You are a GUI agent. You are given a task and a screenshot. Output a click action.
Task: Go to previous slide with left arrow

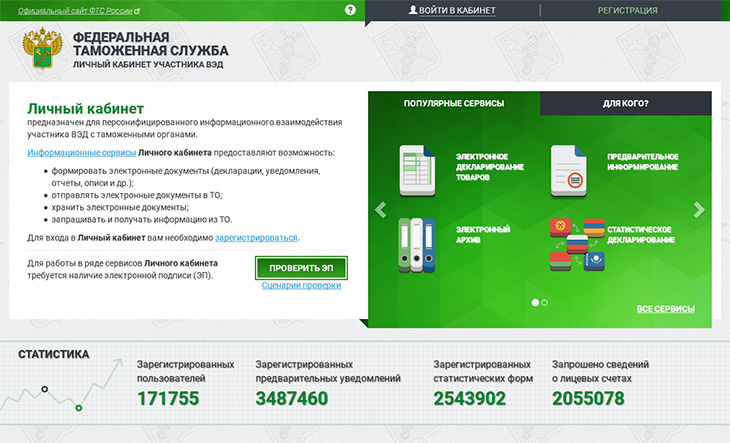pos(380,210)
